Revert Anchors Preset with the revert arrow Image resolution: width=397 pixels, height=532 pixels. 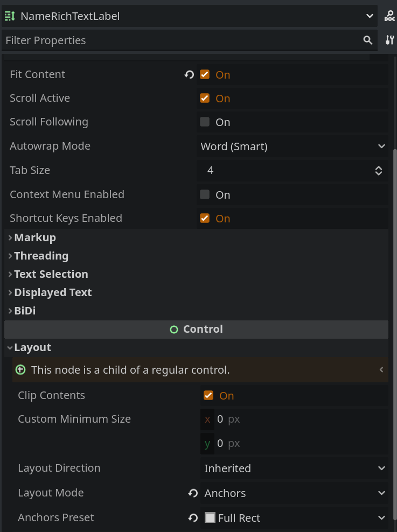[x=193, y=517]
